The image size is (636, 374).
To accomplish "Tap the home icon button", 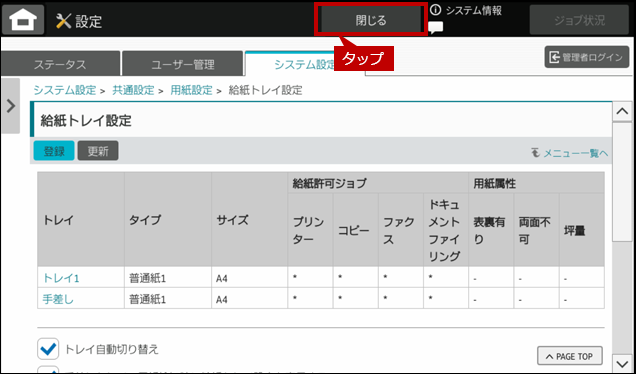I will (23, 19).
